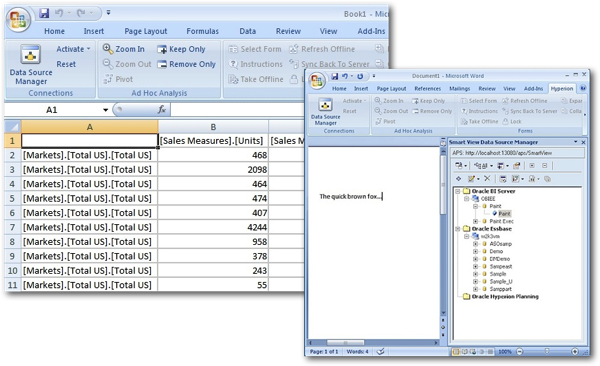Select Full Screen Reading view in Word

[x=465, y=351]
